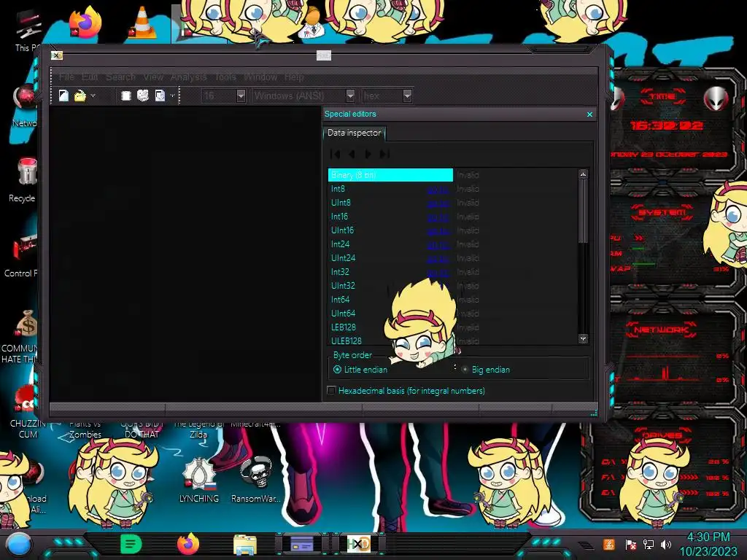Viewport: 747px width, 560px height.
Task: Click the Open disk image toolbar icon
Action: pos(160,96)
